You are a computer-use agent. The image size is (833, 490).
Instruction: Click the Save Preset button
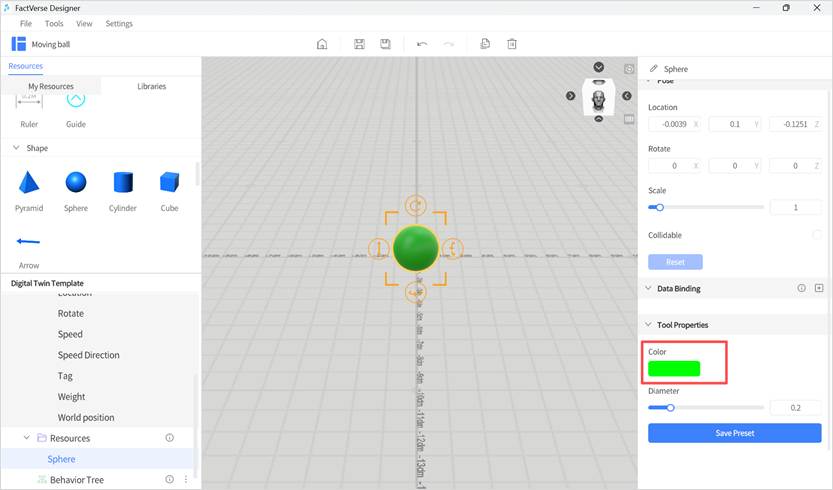734,433
